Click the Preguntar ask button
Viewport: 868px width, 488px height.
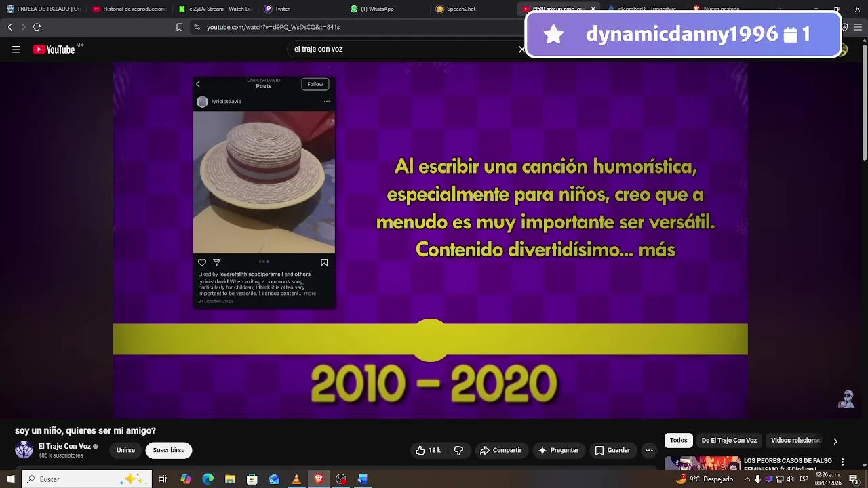[558, 450]
